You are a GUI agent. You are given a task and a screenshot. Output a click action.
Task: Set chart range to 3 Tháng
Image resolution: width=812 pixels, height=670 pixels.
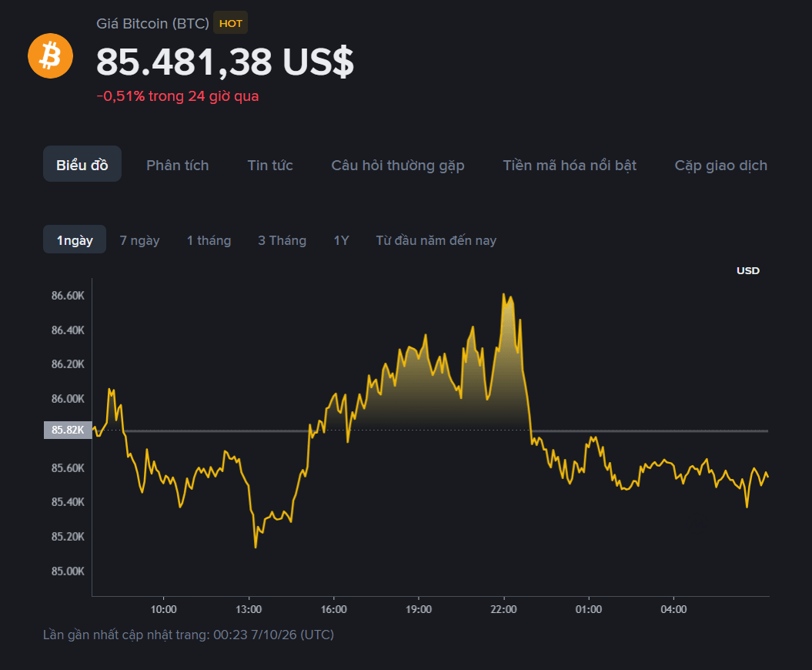282,240
